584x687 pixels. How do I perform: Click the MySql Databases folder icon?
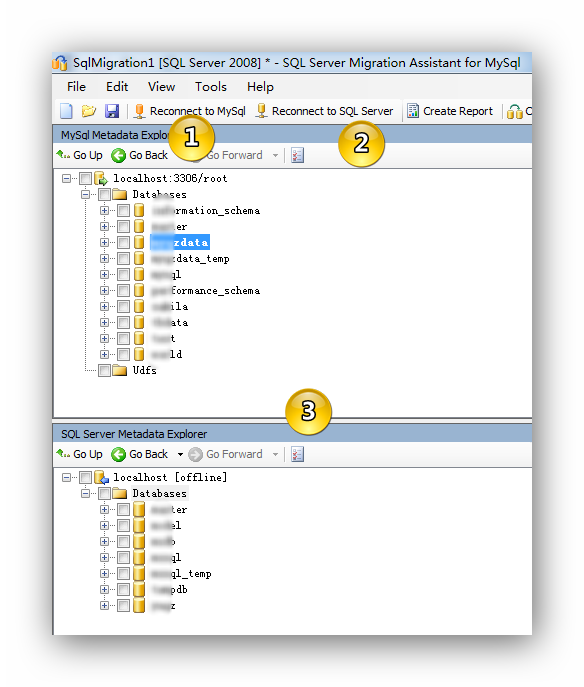(120, 194)
